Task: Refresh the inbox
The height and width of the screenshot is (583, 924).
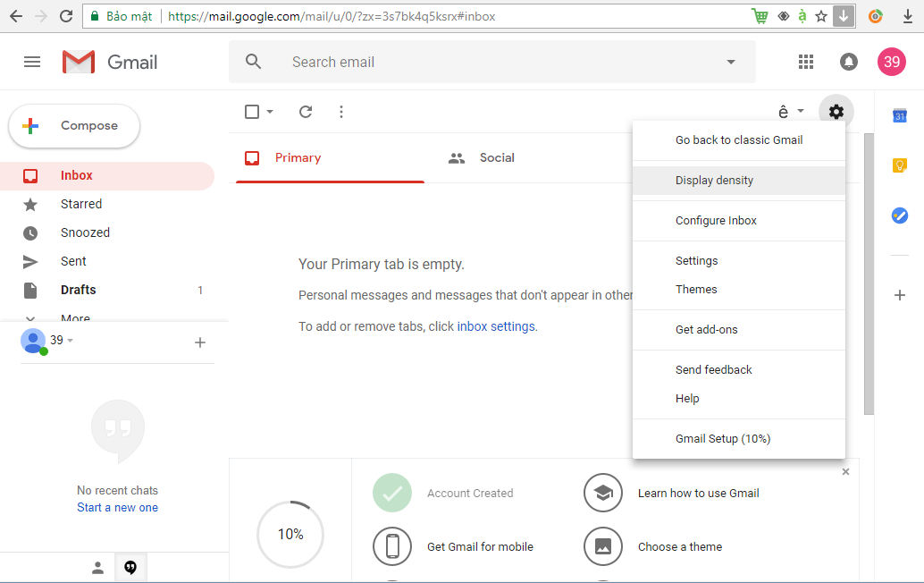Action: pyautogui.click(x=306, y=112)
